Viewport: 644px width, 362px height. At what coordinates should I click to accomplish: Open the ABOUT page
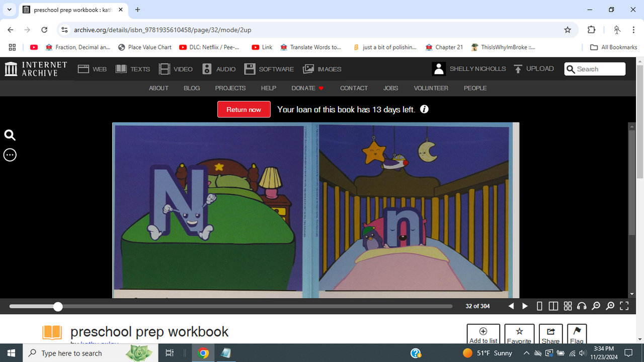tap(158, 88)
